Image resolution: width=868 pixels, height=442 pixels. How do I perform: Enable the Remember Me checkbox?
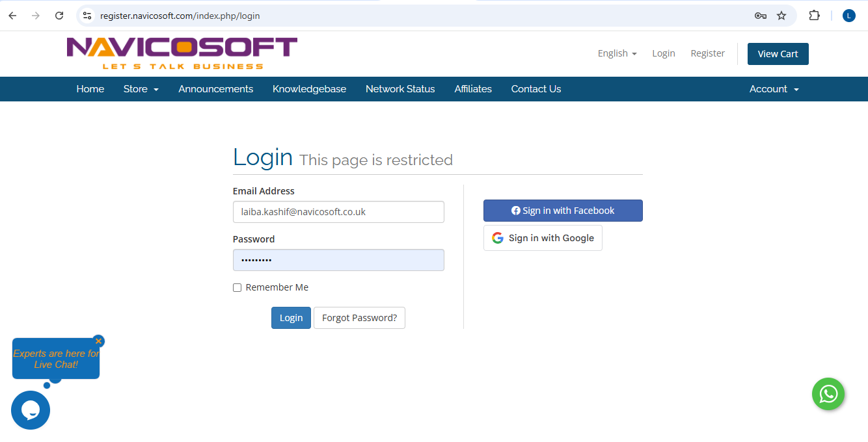237,288
